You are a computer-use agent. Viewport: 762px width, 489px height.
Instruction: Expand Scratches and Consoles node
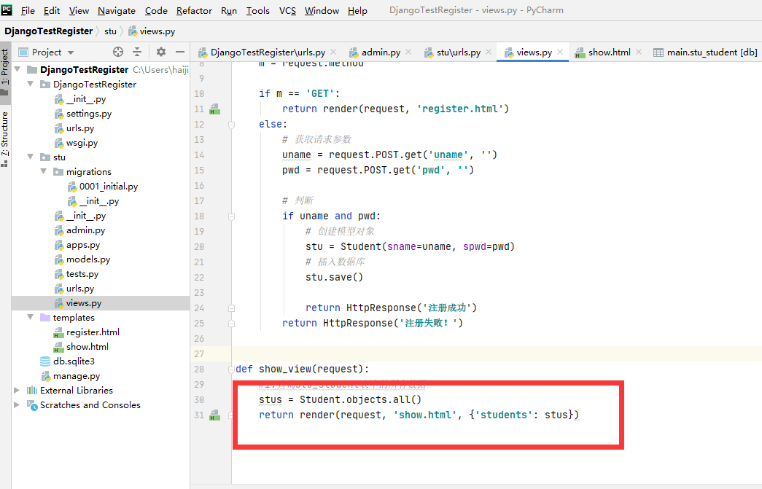click(17, 405)
